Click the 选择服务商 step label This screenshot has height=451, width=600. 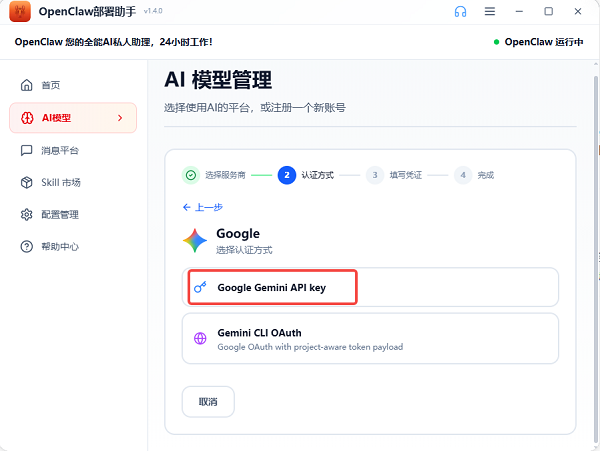coord(225,175)
